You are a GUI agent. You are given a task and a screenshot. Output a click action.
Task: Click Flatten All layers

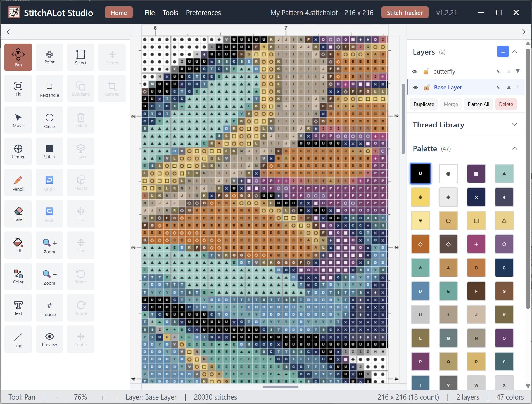[478, 104]
